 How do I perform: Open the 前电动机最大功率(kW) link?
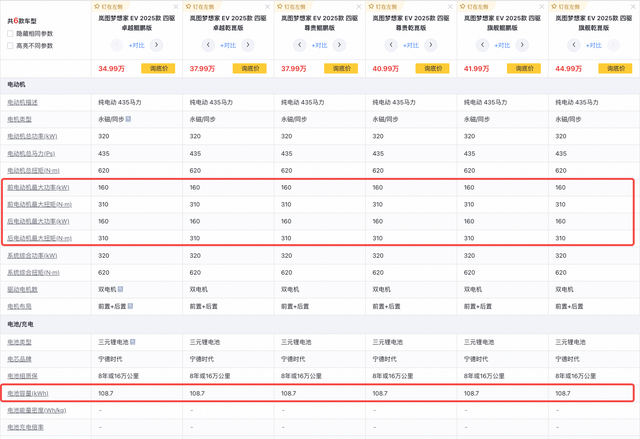click(x=38, y=188)
